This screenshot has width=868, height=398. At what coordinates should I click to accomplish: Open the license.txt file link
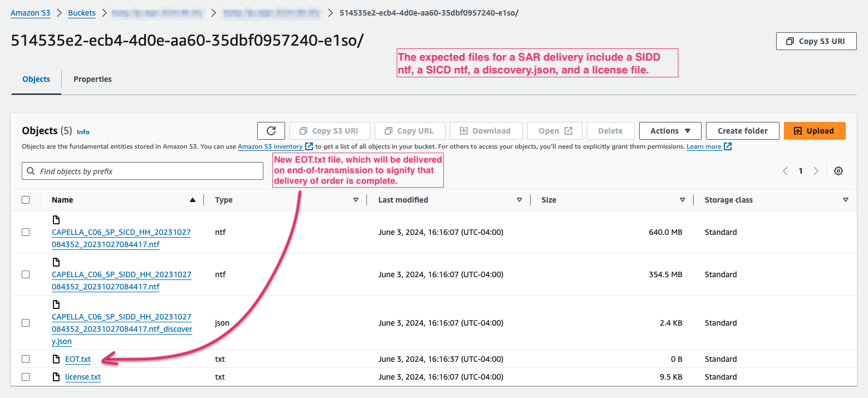(x=83, y=377)
